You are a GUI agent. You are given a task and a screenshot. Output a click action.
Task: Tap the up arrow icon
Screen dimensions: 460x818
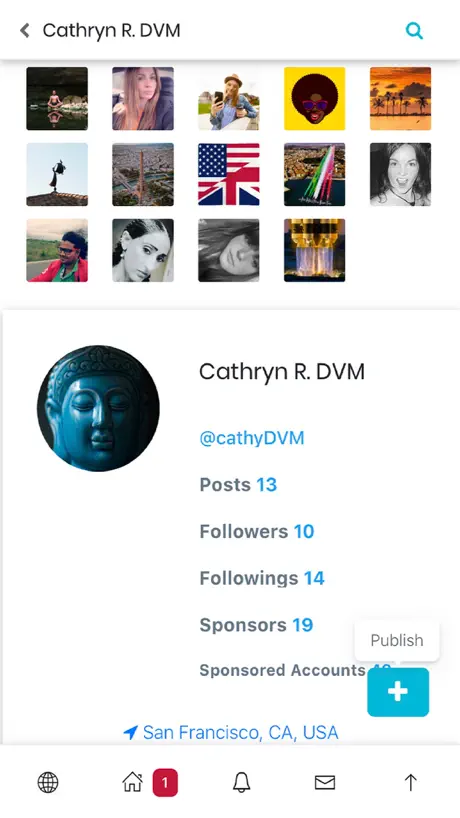point(410,783)
